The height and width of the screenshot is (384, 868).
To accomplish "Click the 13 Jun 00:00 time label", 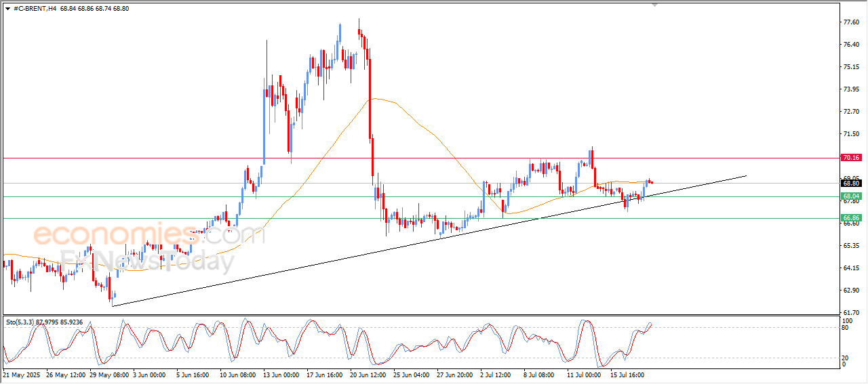I will tap(281, 374).
